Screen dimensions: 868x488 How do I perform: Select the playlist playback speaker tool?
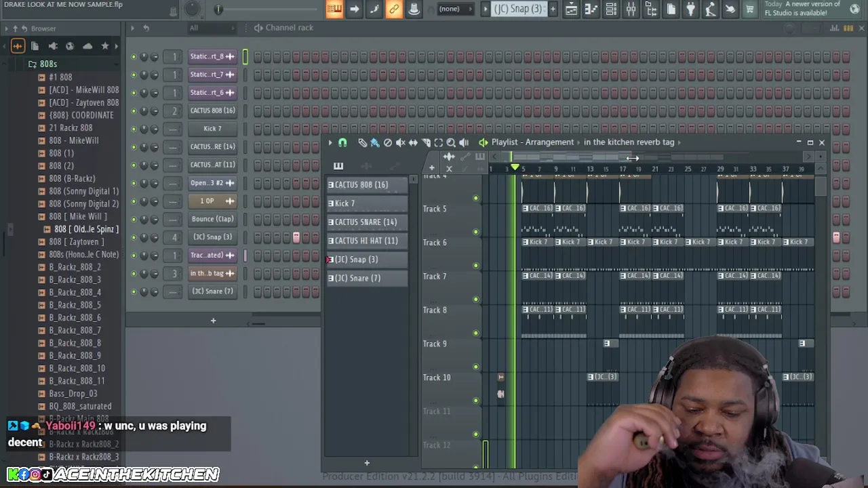click(464, 142)
